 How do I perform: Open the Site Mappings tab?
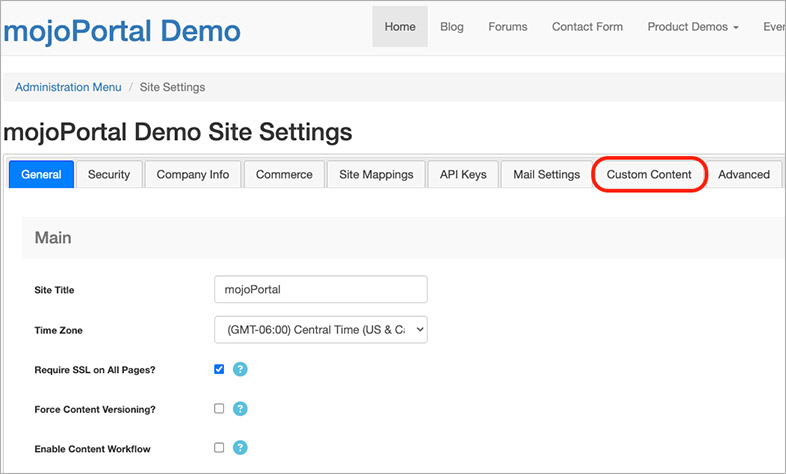coord(376,174)
